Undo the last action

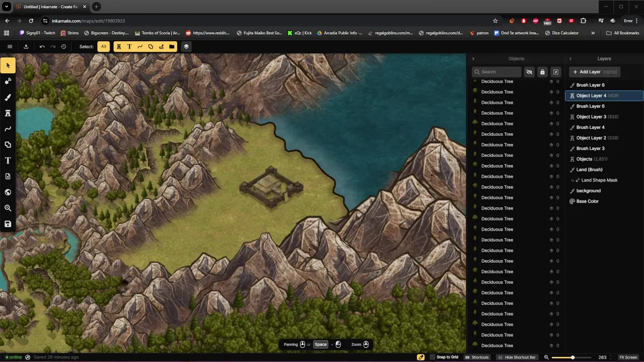pos(42,46)
